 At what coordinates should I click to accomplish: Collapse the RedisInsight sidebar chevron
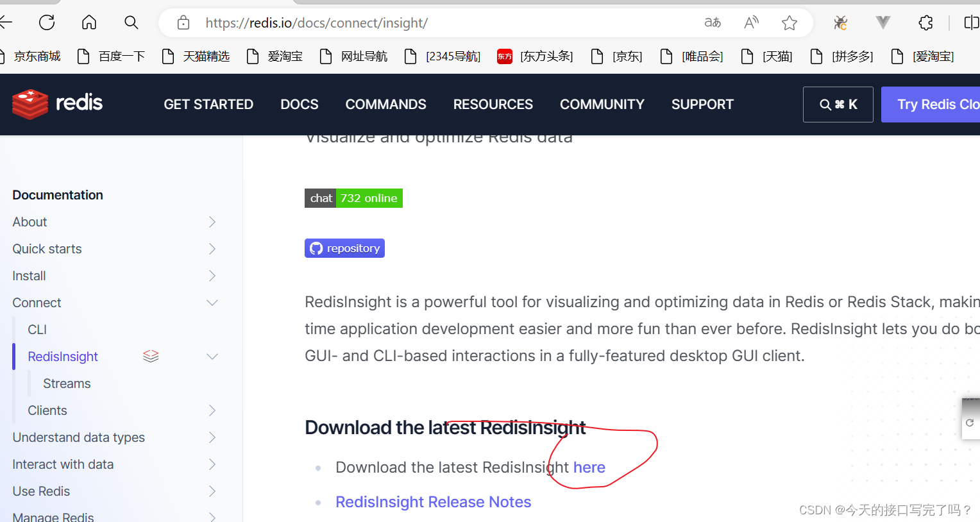coord(212,357)
